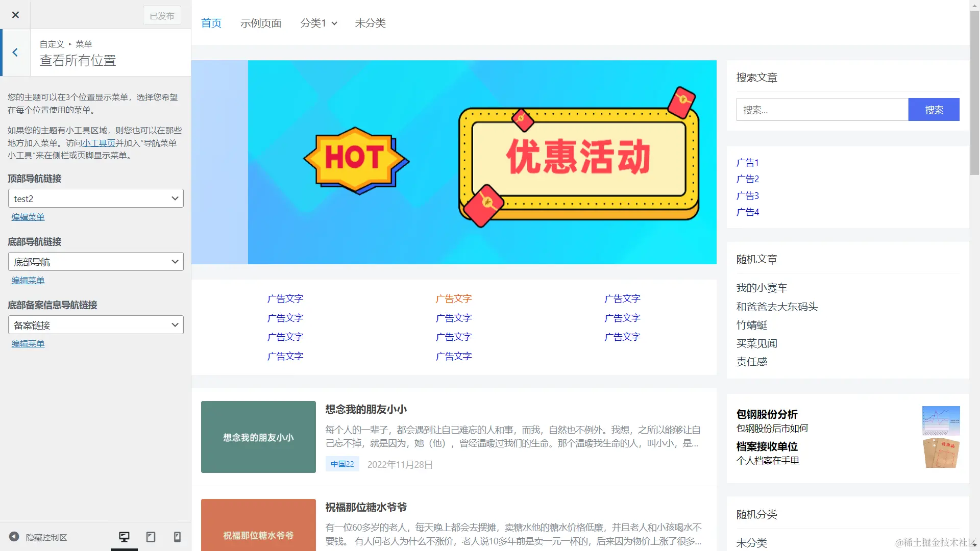Viewport: 980px width, 551px height.
Task: Click the 已发布 publish button
Action: (x=162, y=16)
